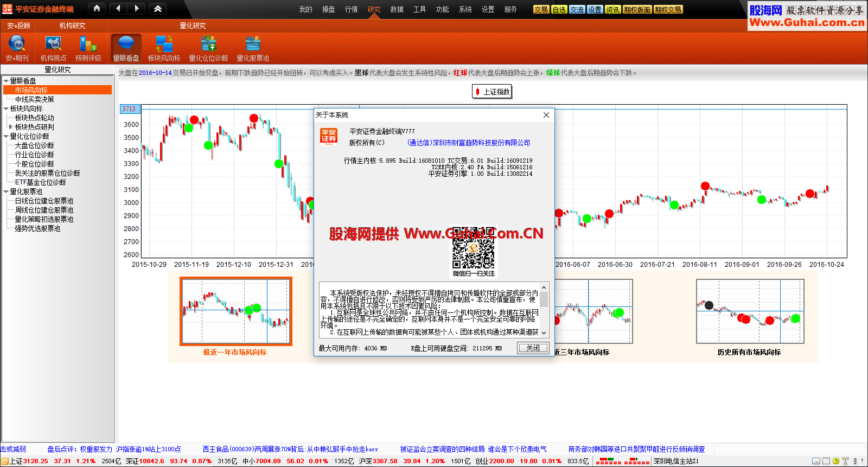The image size is (868, 467).
Task: Click the small notes icon in status bar
Action: pyautogui.click(x=816, y=461)
